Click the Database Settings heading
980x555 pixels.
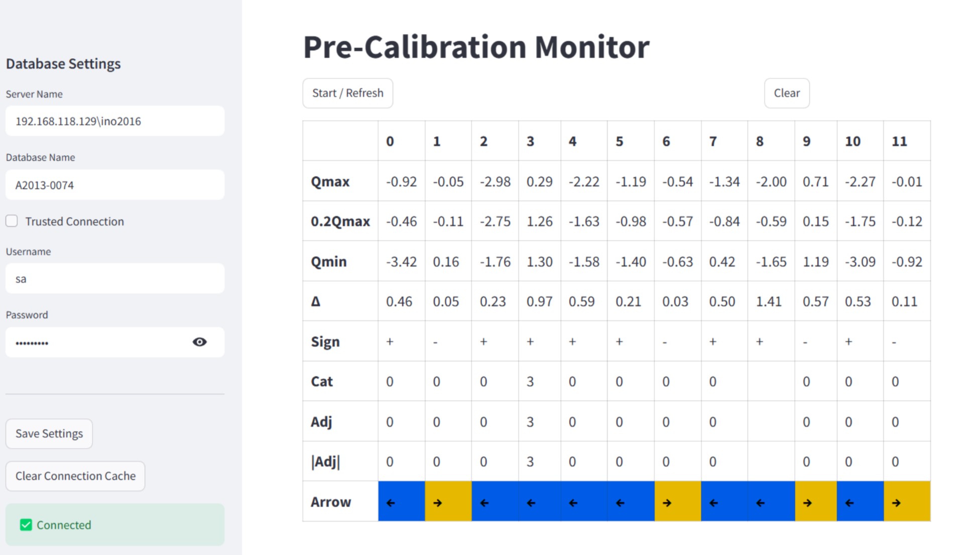(63, 63)
